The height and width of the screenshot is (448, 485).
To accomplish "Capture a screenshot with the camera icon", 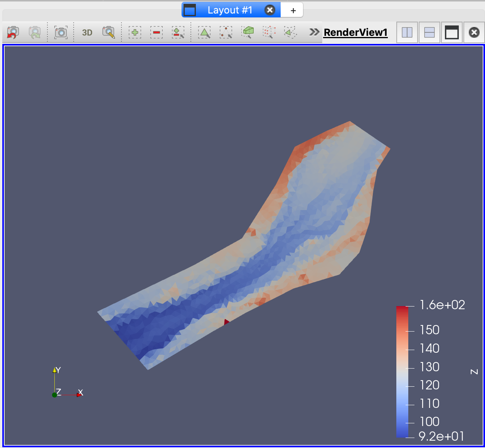I will (61, 32).
